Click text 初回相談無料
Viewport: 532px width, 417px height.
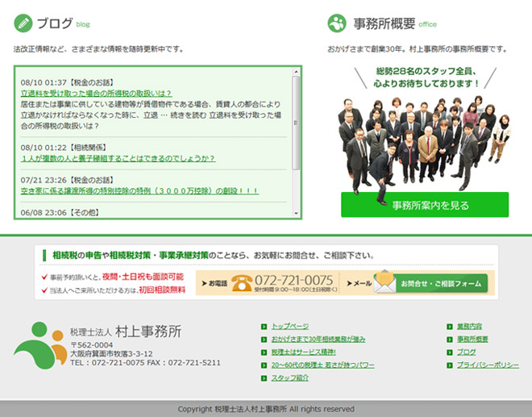point(162,290)
